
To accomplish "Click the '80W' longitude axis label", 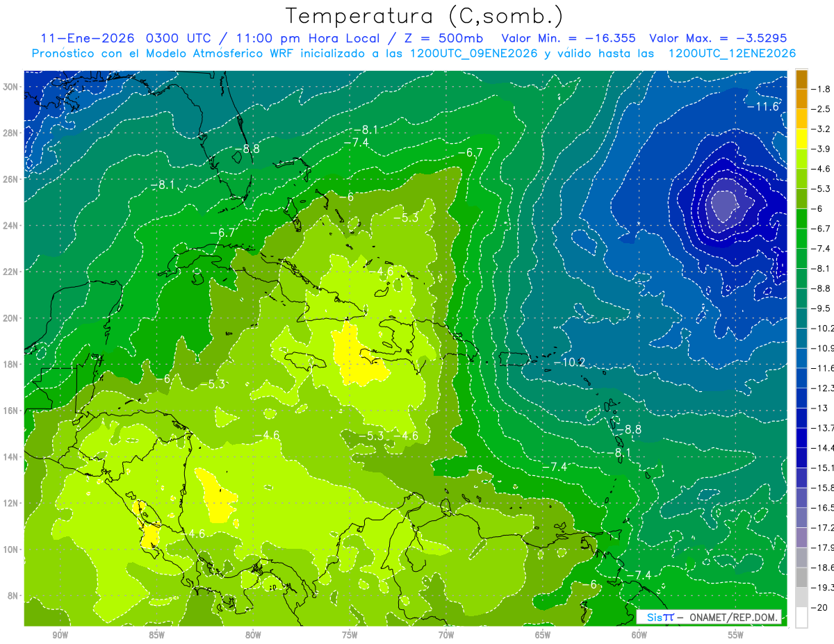I will pos(253,635).
